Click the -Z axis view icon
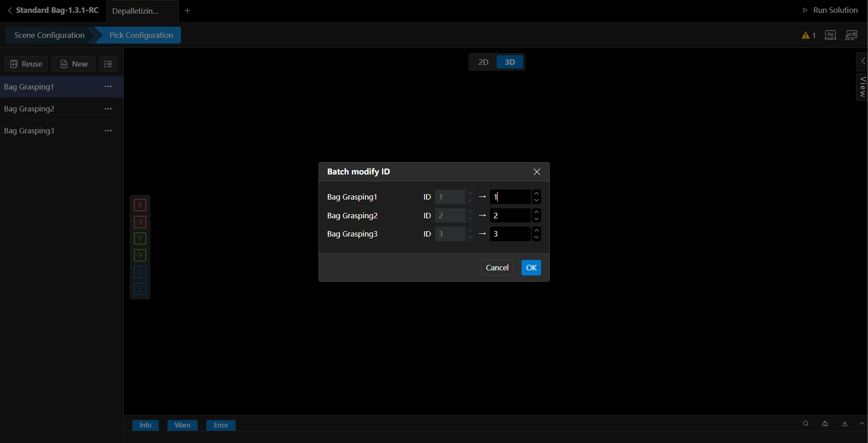Screen dimensions: 868x443 (140, 289)
